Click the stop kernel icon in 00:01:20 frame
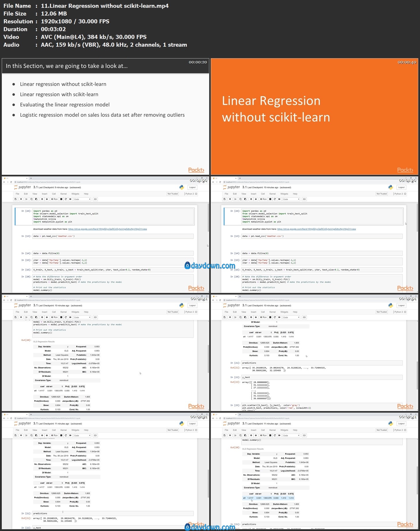 tap(270, 199)
